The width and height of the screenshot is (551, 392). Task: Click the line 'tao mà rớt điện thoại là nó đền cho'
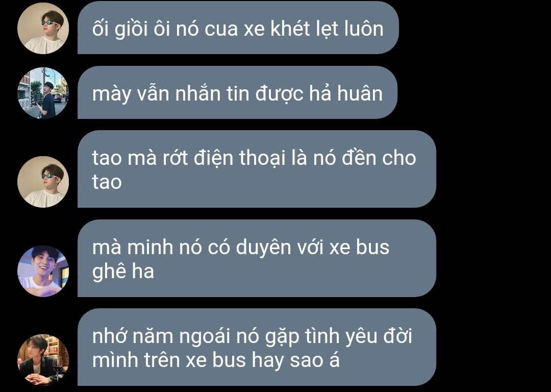point(254,158)
